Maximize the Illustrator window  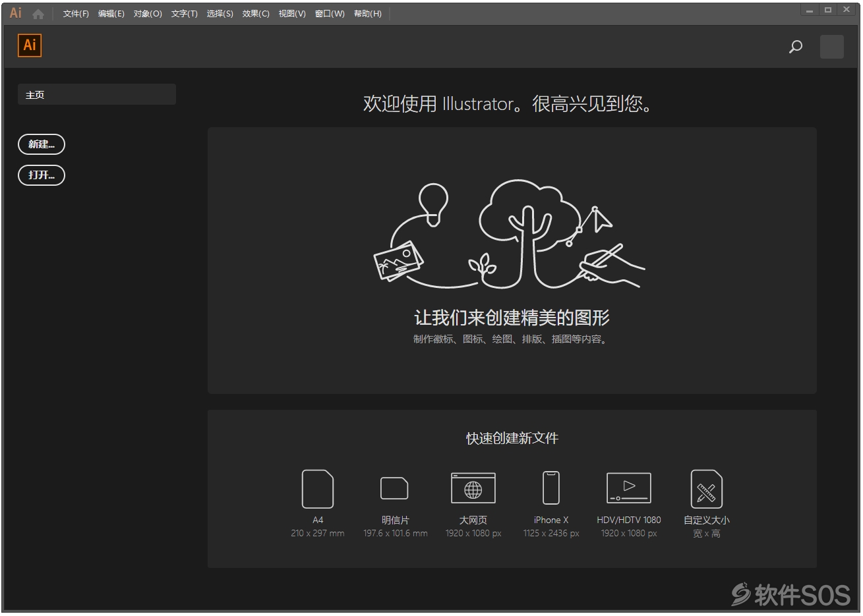pos(828,10)
